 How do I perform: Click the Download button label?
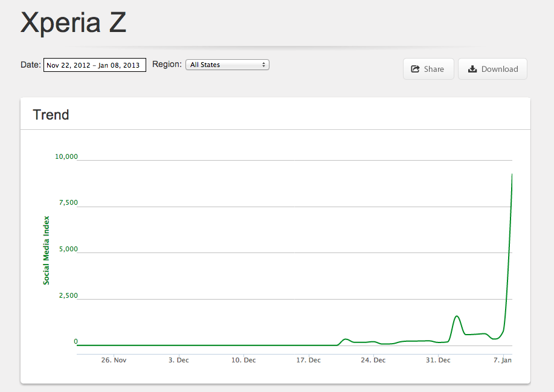pyautogui.click(x=500, y=69)
